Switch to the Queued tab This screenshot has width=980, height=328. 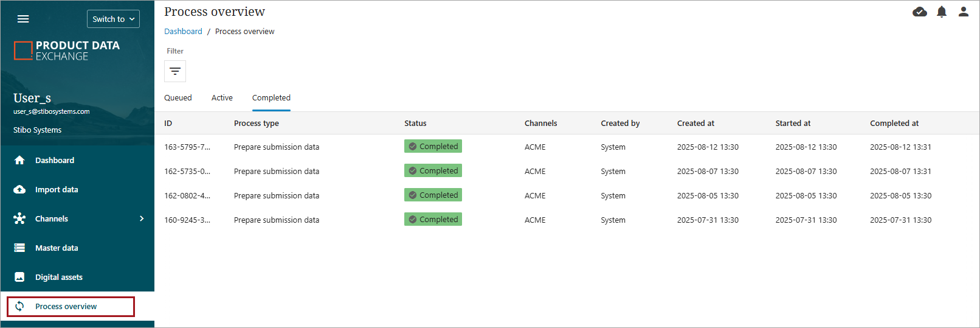178,98
